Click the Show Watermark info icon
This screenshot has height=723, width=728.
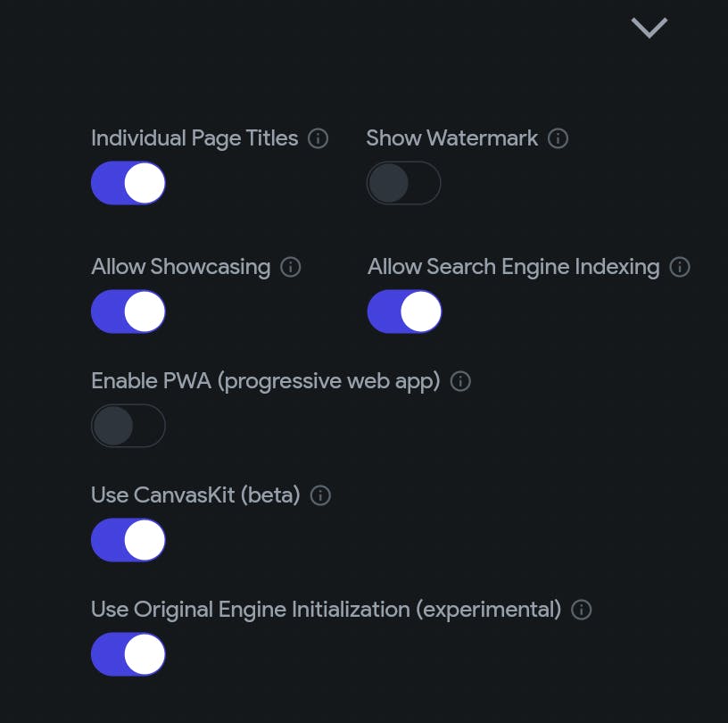(558, 139)
